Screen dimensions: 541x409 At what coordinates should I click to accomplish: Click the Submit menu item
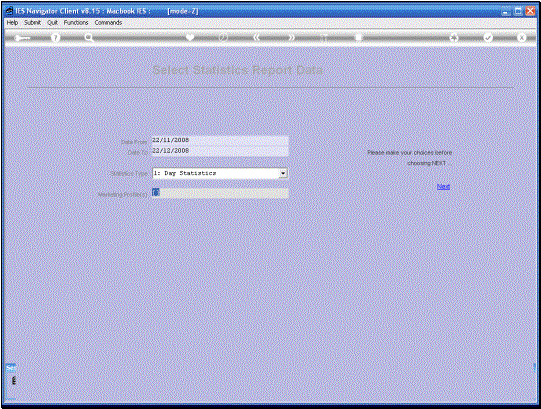coord(32,22)
